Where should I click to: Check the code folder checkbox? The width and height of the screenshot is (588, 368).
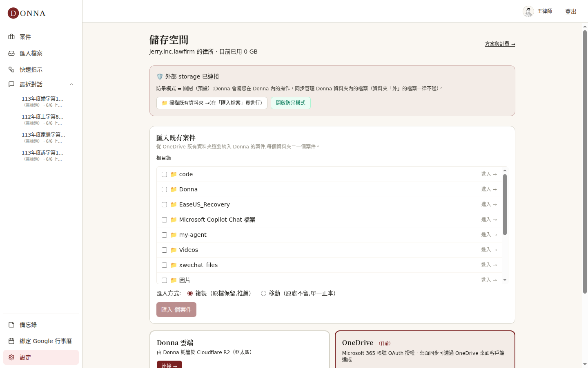(x=164, y=174)
